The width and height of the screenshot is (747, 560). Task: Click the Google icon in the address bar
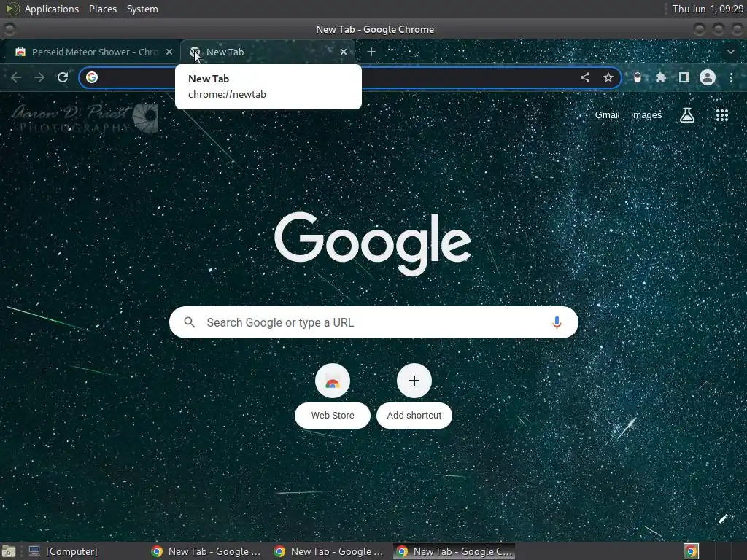[92, 77]
